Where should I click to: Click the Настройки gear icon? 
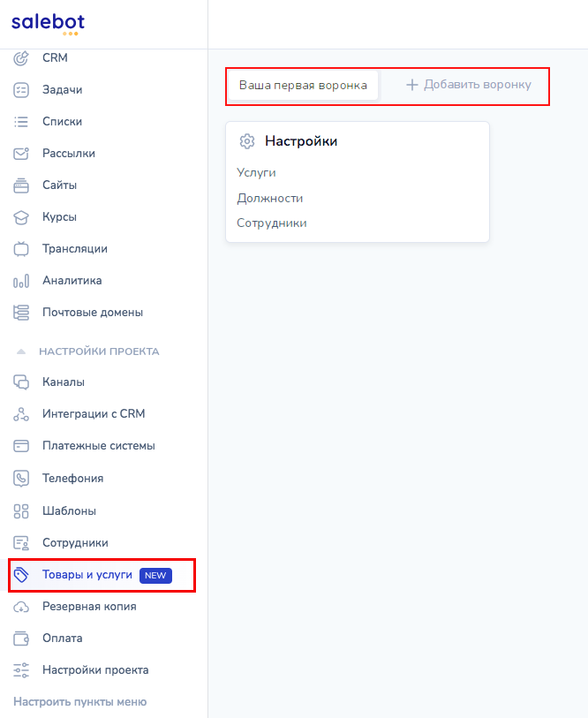click(247, 141)
